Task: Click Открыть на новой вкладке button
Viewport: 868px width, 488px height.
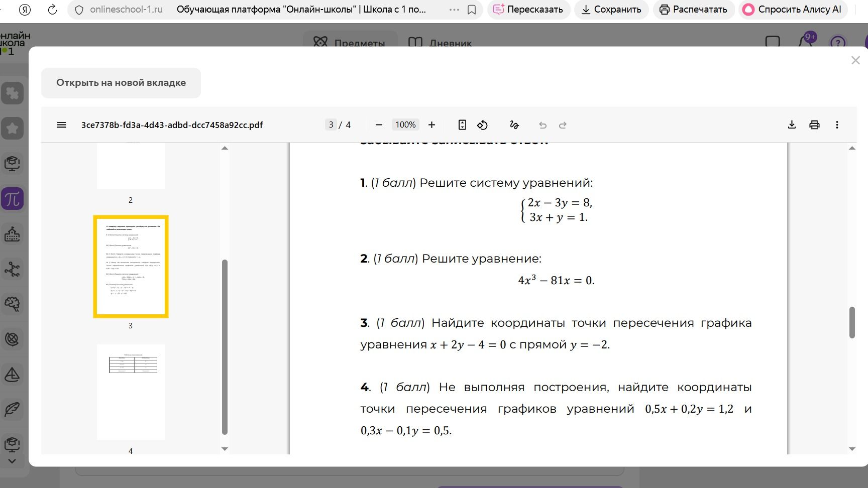Action: pos(121,83)
